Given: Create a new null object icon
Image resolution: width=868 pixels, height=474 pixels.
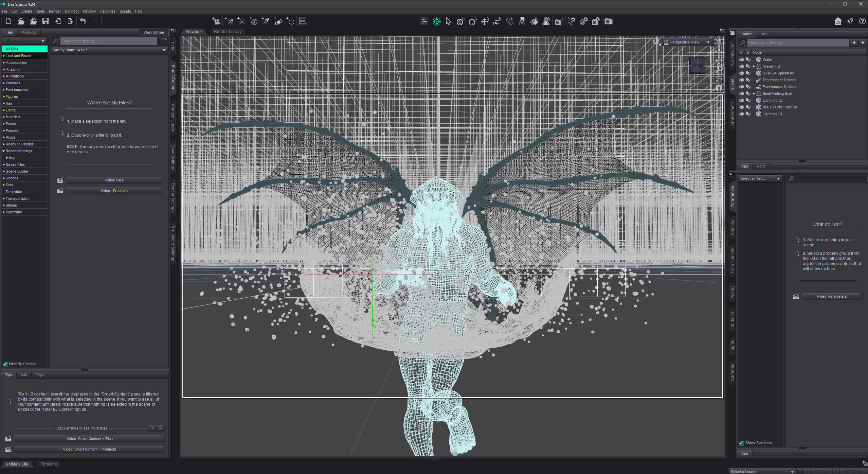Looking at the screenshot, I should coord(291,21).
